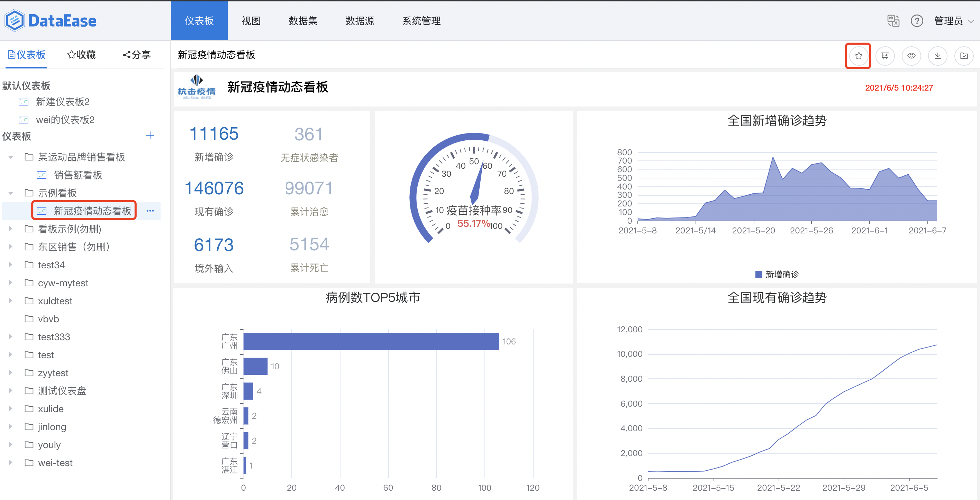980x500 pixels.
Task: Open fullscreen presentation mode icon
Action: 885,56
